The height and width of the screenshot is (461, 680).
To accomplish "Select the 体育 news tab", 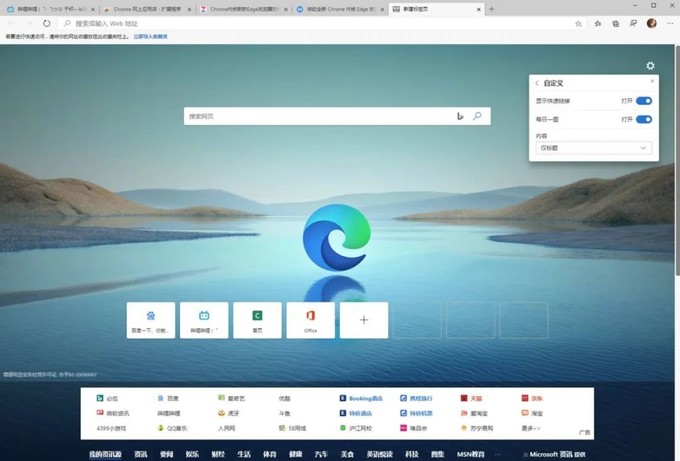I will (x=270, y=454).
